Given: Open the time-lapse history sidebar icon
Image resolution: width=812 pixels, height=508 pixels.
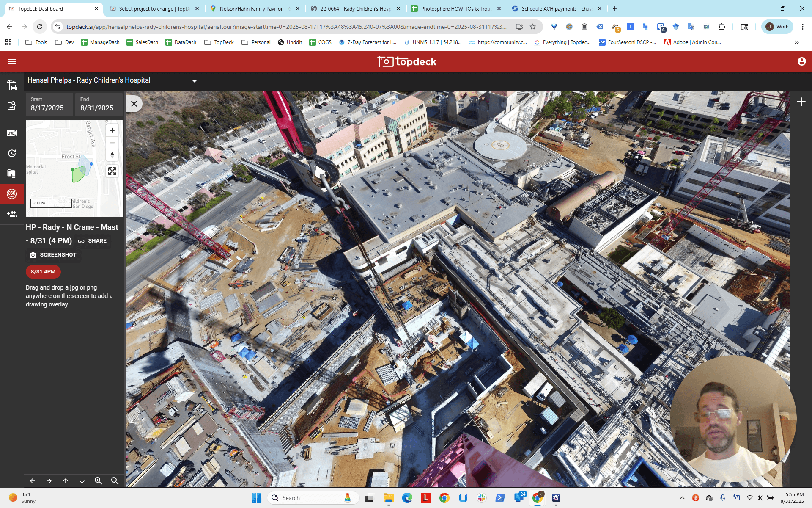Looking at the screenshot, I should coord(12,153).
